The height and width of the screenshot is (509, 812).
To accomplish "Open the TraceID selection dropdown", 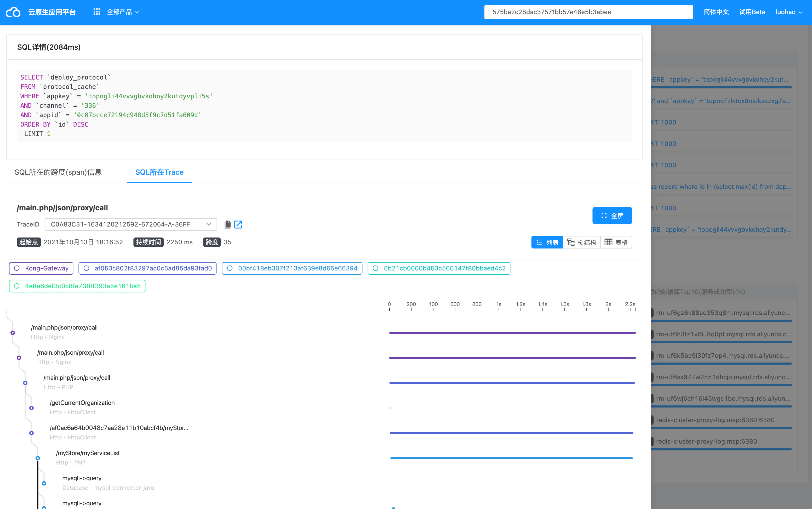I will pos(130,224).
